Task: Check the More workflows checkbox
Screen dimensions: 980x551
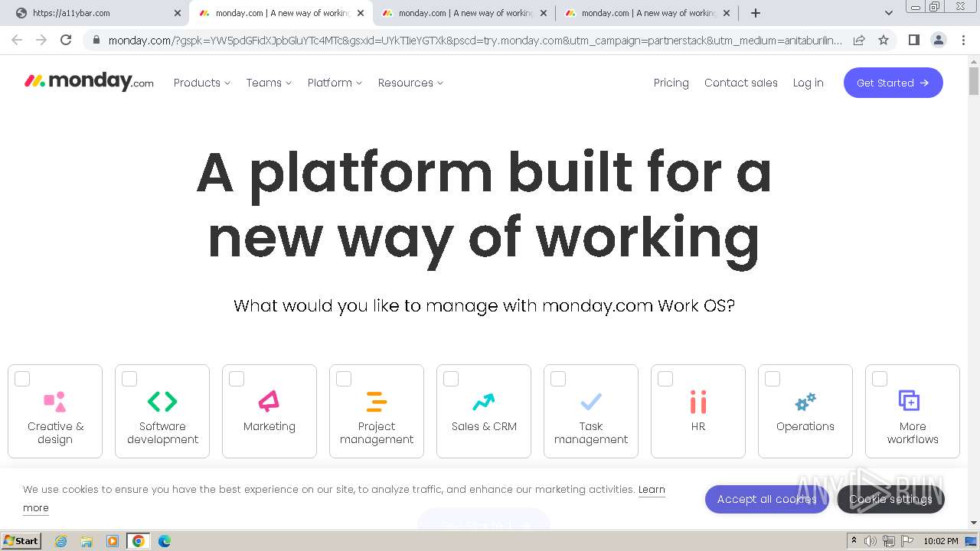Action: [880, 379]
